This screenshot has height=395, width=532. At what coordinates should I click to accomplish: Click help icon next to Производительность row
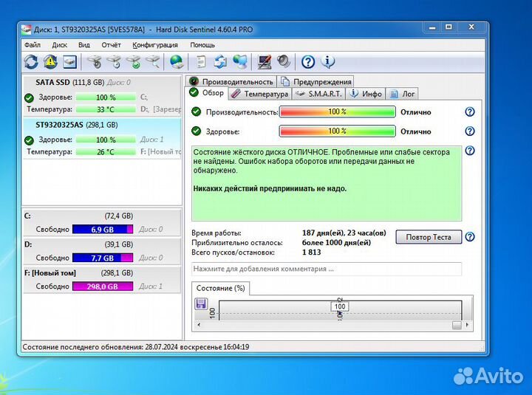pyautogui.click(x=469, y=112)
